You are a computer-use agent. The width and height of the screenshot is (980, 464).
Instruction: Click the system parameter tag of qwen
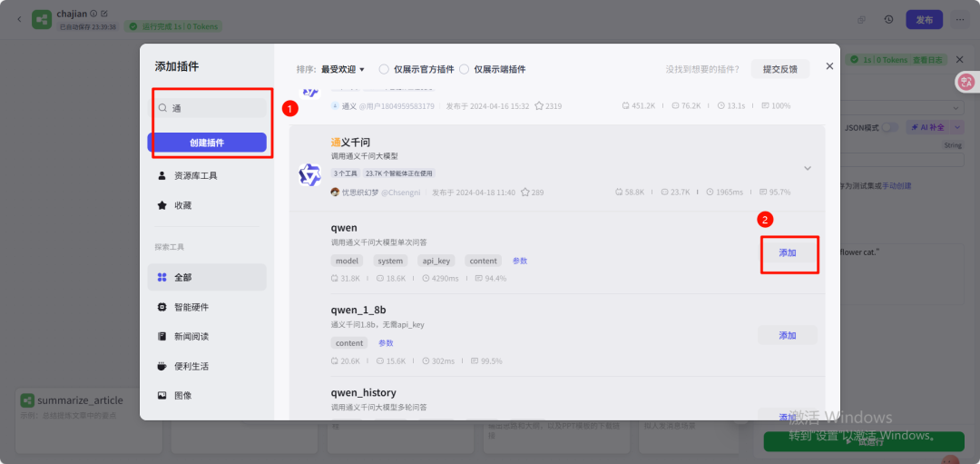point(390,261)
